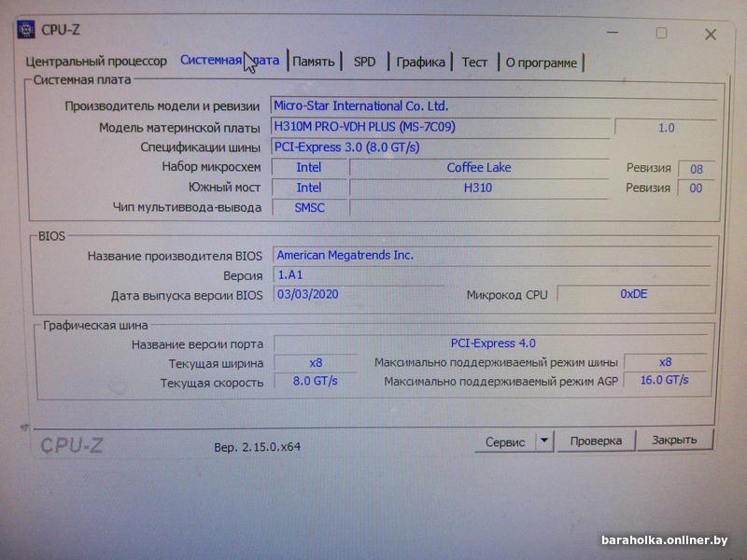Maximize the CPU-Z window
Viewport: 747px width, 560px height.
point(661,33)
